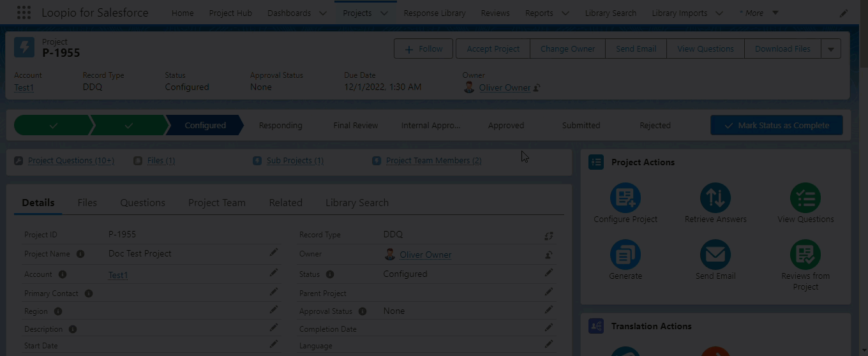Click the change owner icon in Details
This screenshot has width=868, height=356.
pos(549,255)
